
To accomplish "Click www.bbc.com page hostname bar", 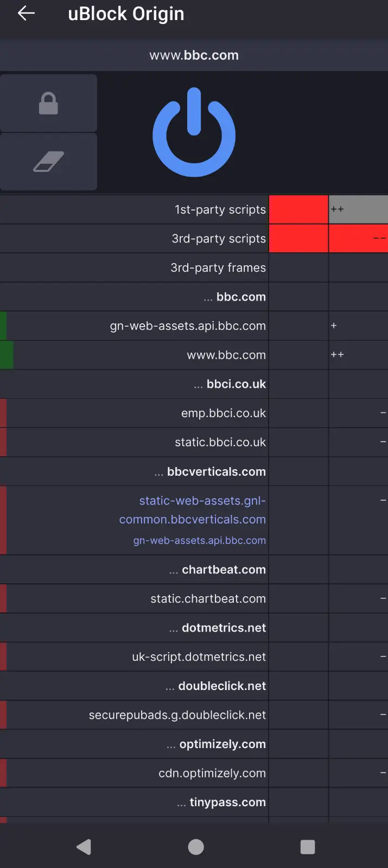I will tap(194, 55).
